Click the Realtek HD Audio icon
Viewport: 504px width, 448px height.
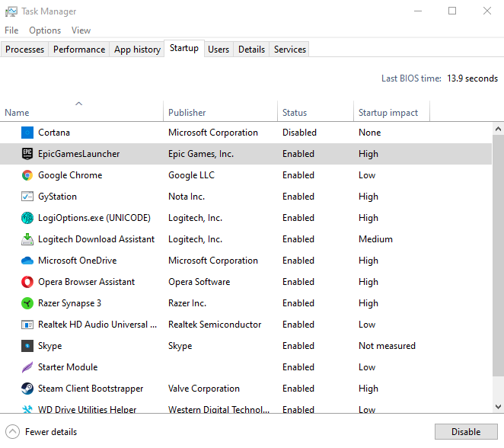coord(27,325)
